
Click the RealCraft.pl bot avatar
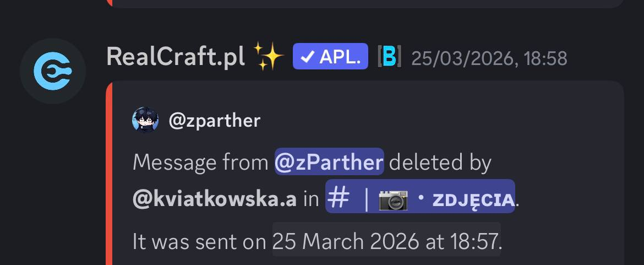(53, 71)
